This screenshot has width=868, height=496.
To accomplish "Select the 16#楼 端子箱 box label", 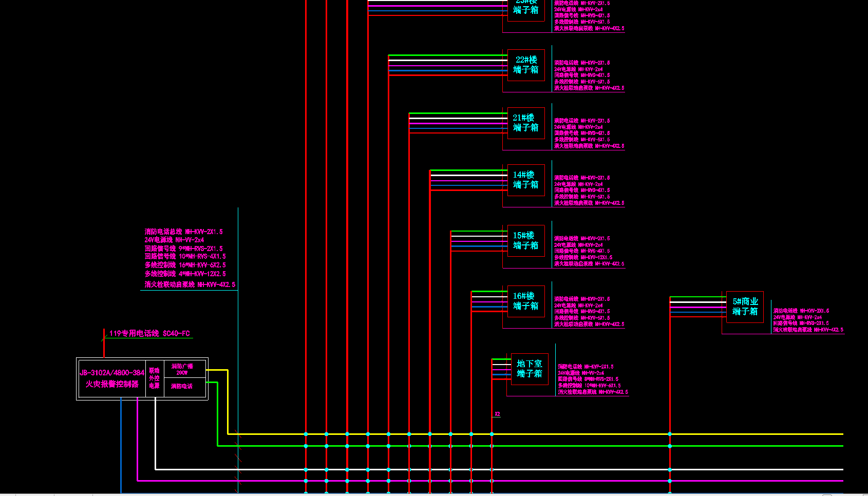I will 526,301.
